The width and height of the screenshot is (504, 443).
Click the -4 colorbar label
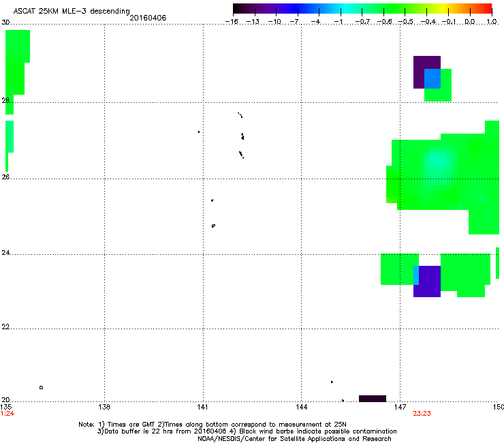click(x=315, y=22)
